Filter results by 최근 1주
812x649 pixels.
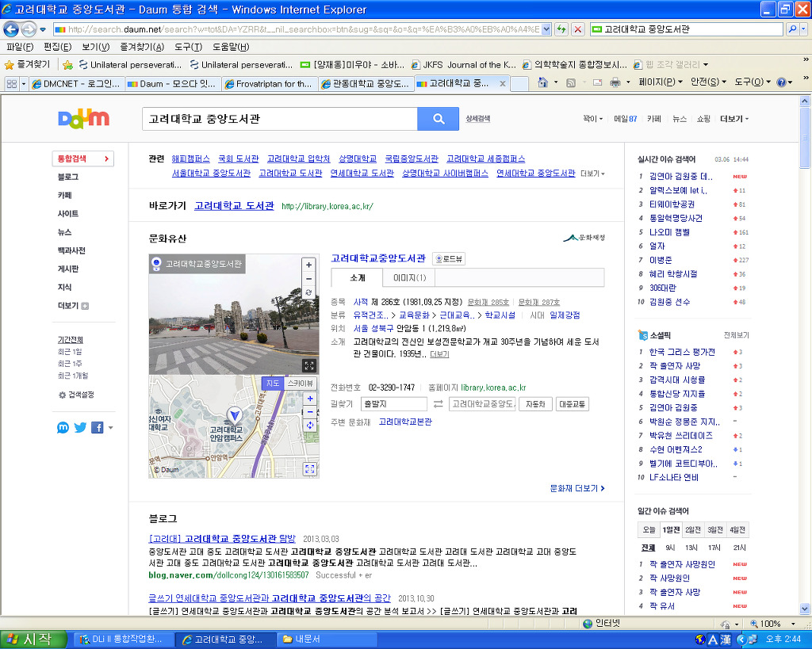[70, 364]
